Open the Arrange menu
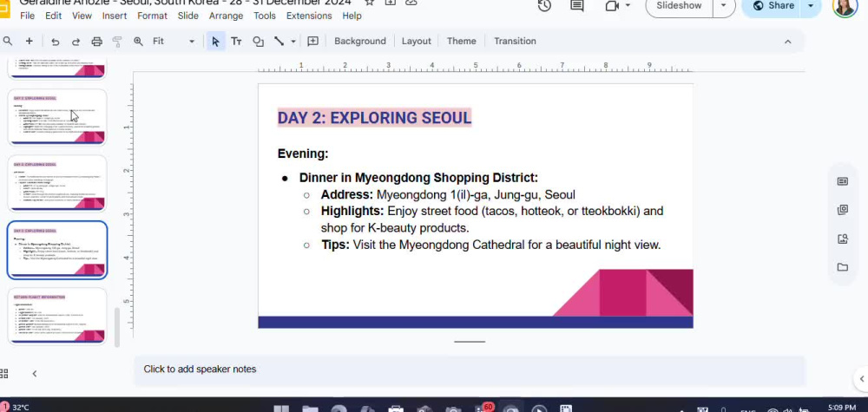Viewport: 868px width, 412px height. pyautogui.click(x=226, y=16)
